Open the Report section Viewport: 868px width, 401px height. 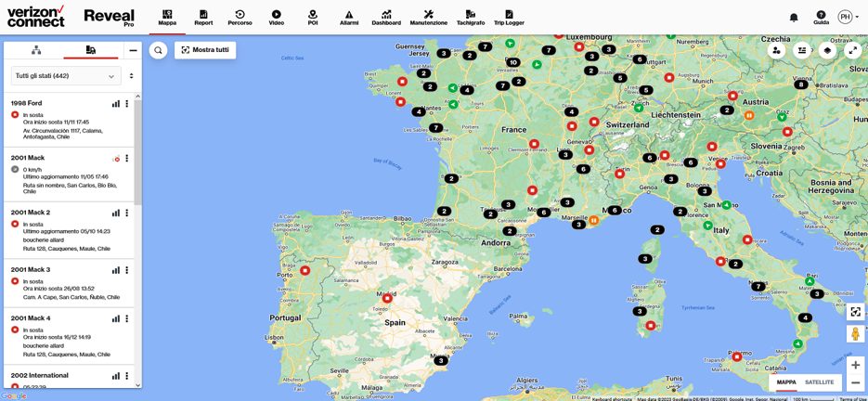[x=203, y=18]
